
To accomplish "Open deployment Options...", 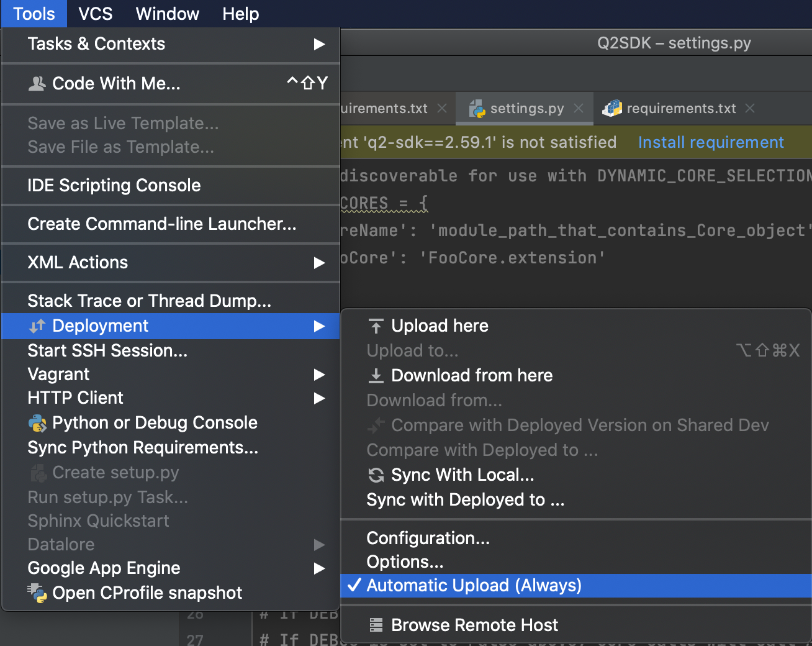I will tap(576, 562).
